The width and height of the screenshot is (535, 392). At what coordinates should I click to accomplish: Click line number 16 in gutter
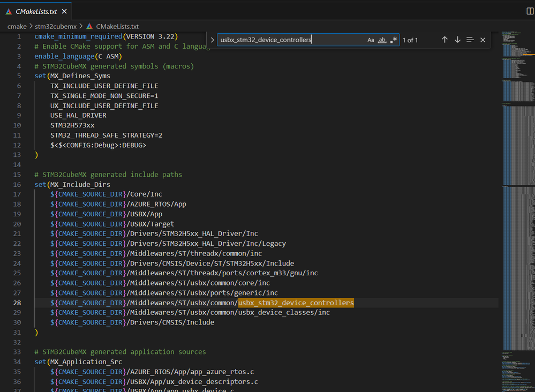[17, 185]
